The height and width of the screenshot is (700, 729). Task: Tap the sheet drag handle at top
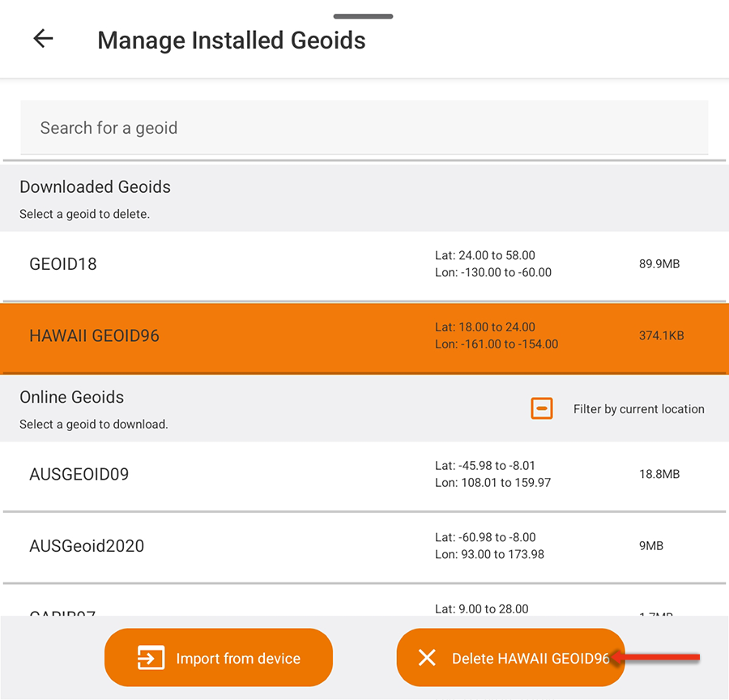click(x=363, y=16)
